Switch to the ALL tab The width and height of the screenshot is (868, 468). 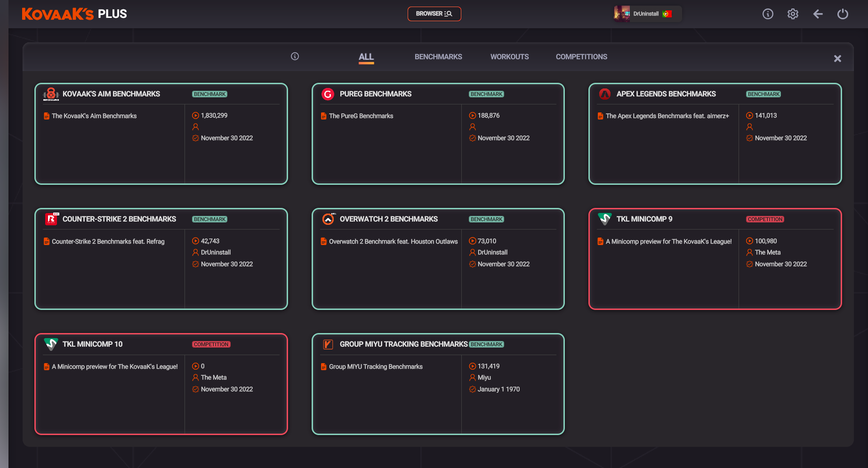(366, 57)
